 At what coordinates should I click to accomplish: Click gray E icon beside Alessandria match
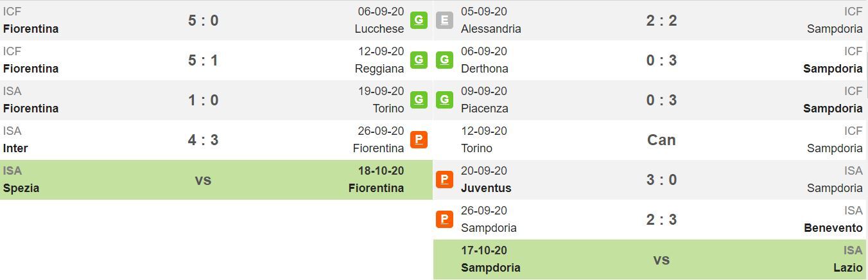click(x=444, y=20)
